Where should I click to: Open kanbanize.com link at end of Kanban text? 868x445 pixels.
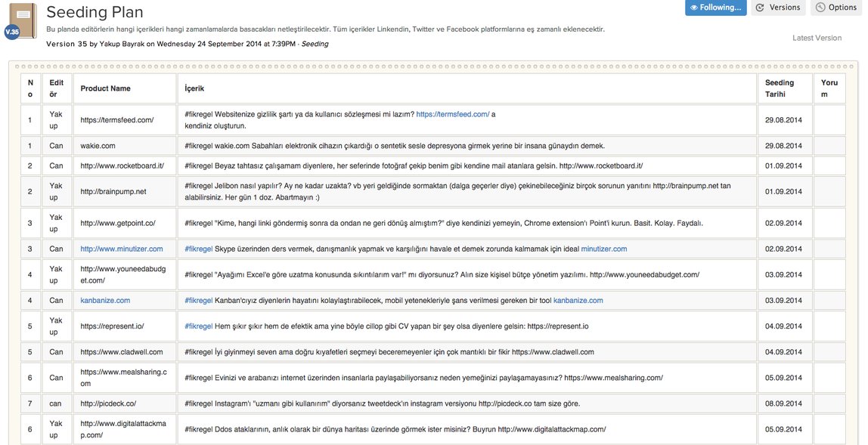click(x=578, y=301)
